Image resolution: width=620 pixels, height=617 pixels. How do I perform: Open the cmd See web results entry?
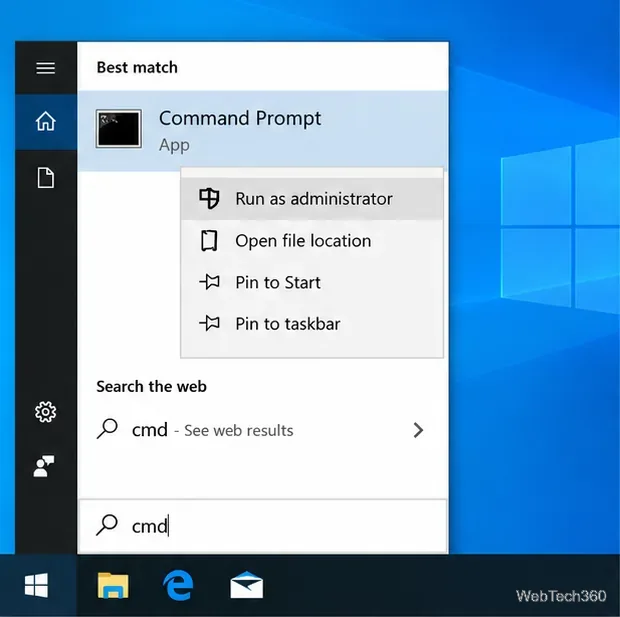coord(263,430)
